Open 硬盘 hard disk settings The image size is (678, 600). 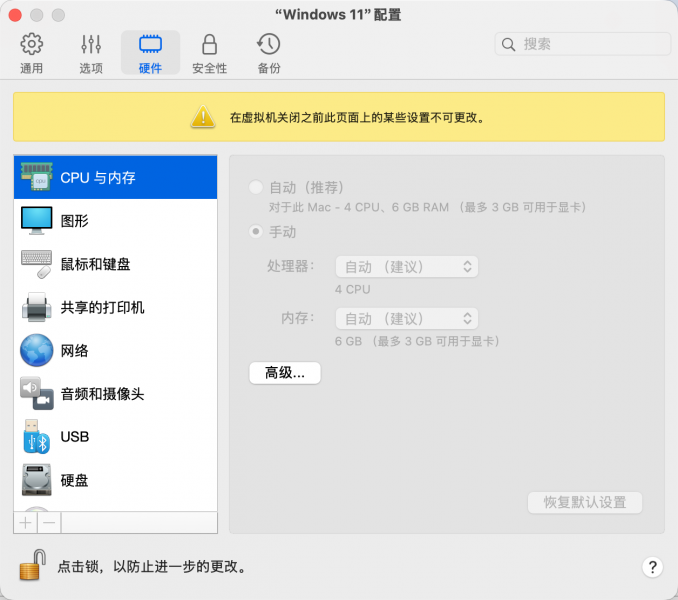click(115, 480)
